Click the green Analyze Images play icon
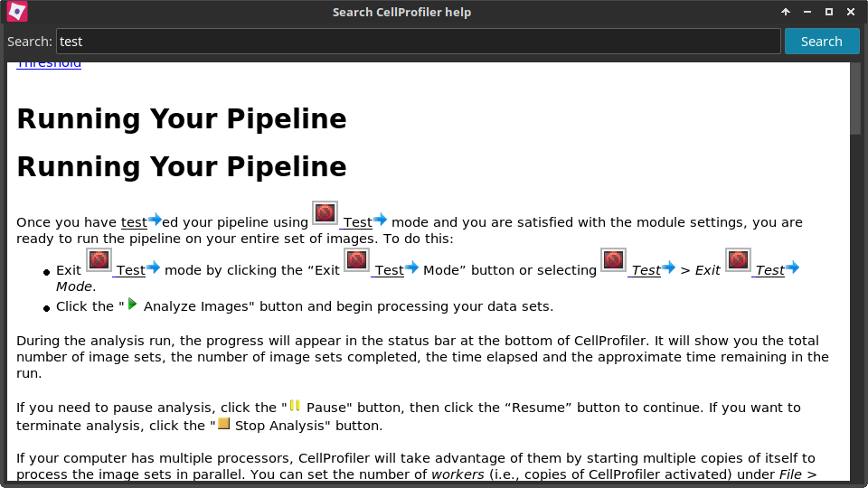This screenshot has width=868, height=488. 132,304
